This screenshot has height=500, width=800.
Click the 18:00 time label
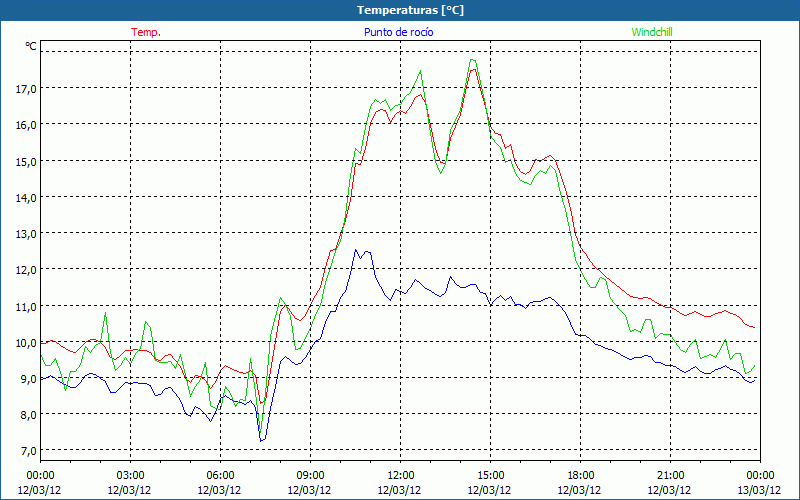580,476
